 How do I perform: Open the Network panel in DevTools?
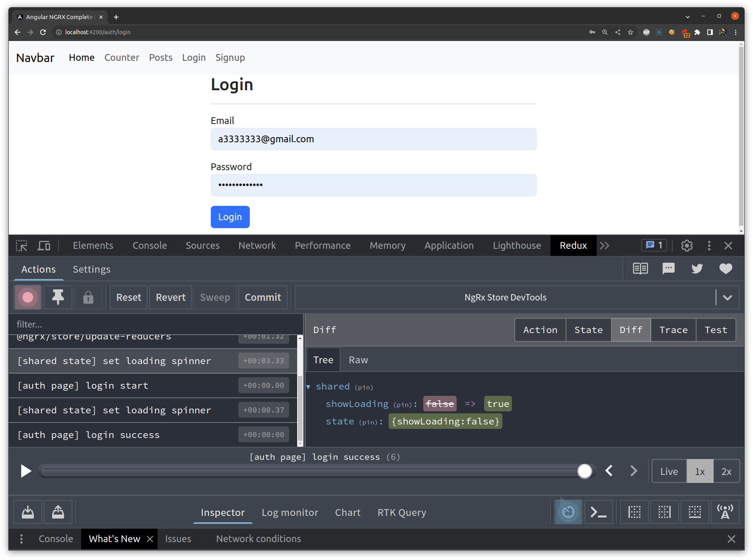pyautogui.click(x=257, y=245)
